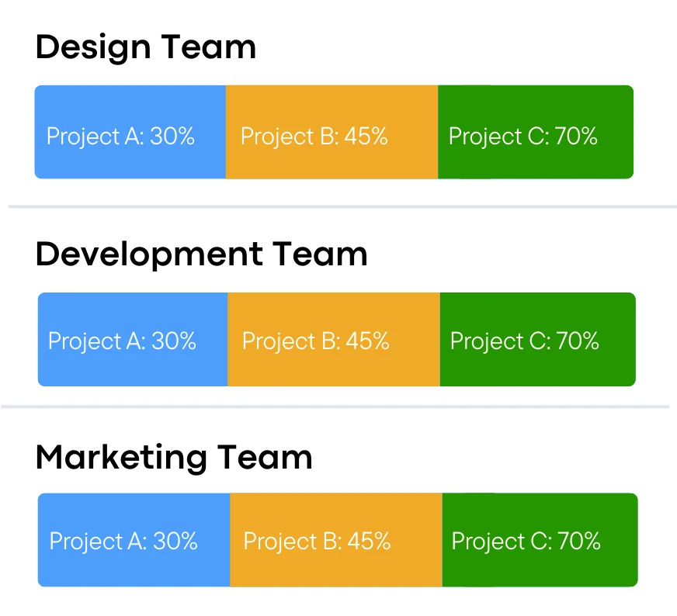Click the Design Team heading

pos(146,48)
